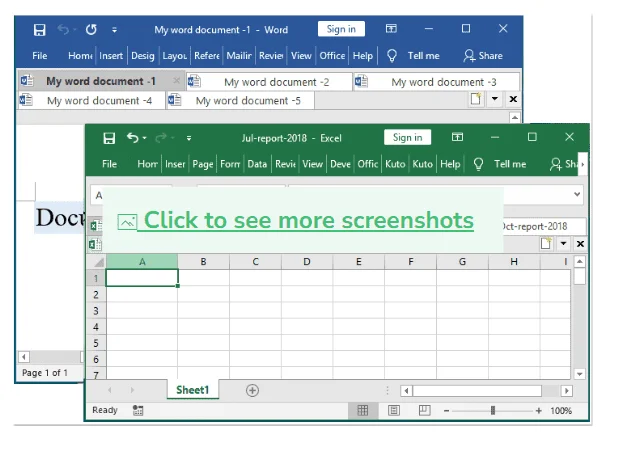Switch to Page Break Preview in Excel's status bar
This screenshot has width=622, height=451.
tap(424, 410)
